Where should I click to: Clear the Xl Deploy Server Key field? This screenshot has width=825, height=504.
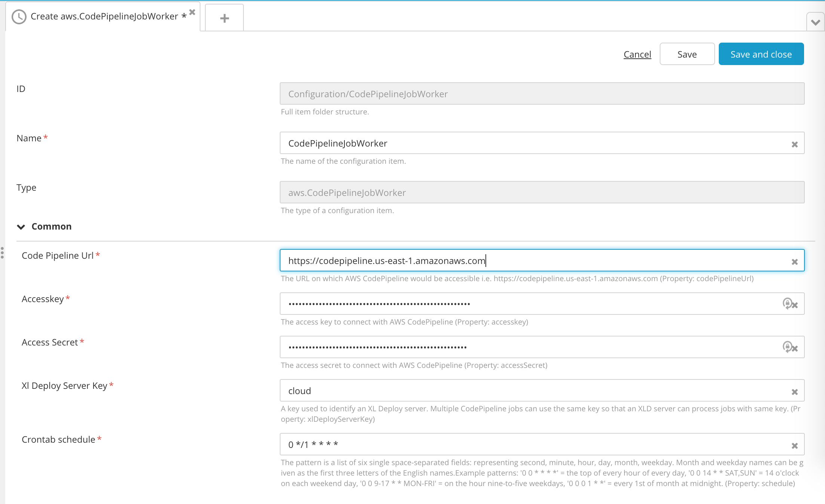coord(795,392)
